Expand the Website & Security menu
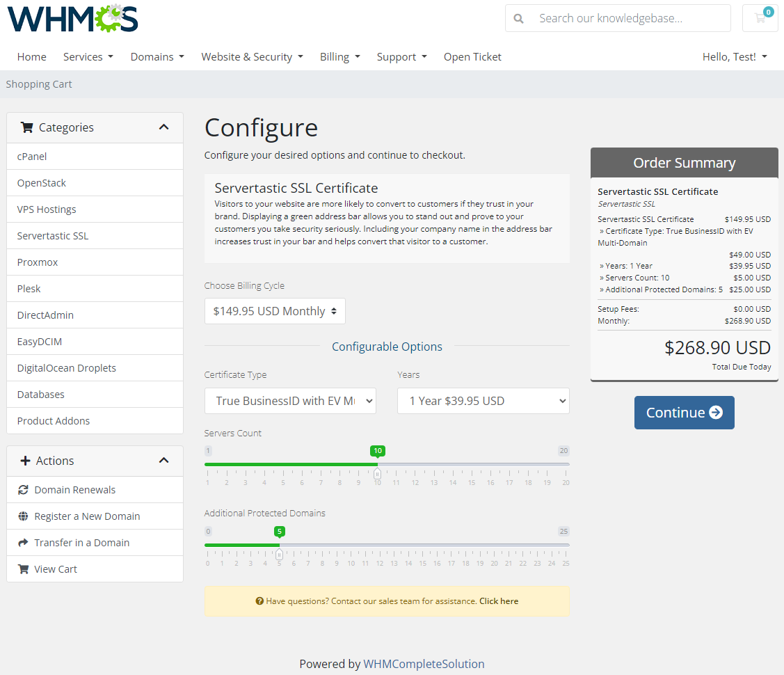784x675 pixels. click(x=252, y=57)
